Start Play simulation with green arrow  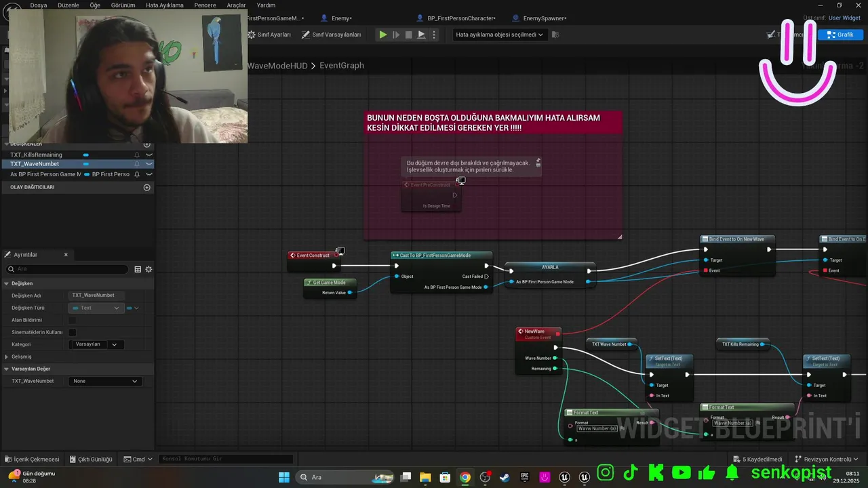click(383, 35)
